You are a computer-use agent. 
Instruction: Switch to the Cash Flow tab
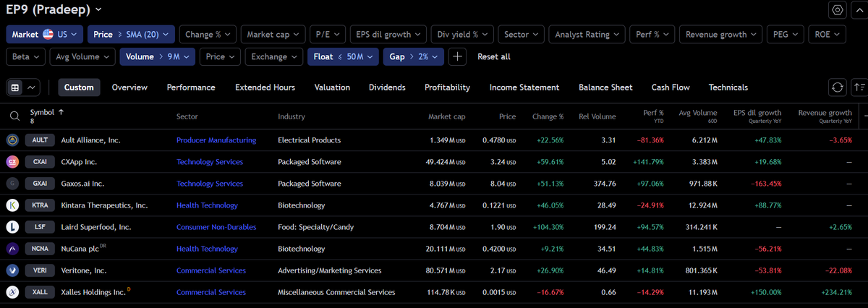[x=671, y=87]
